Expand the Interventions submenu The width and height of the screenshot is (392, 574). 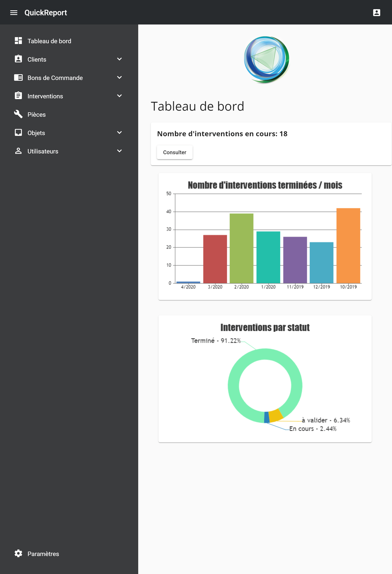119,96
